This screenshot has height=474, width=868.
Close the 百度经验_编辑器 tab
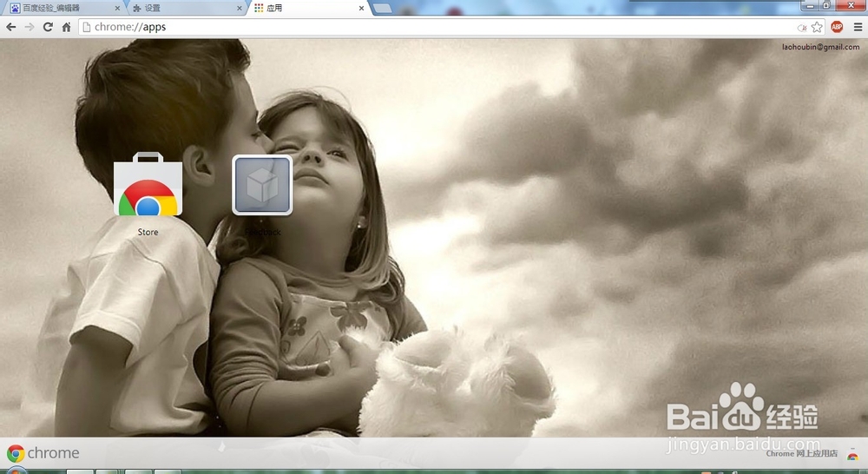click(117, 9)
